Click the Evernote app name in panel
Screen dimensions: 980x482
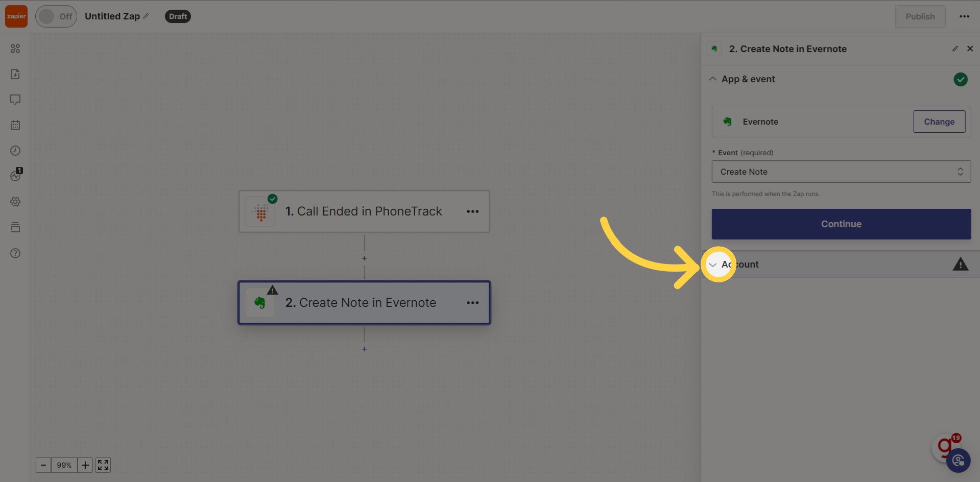760,122
